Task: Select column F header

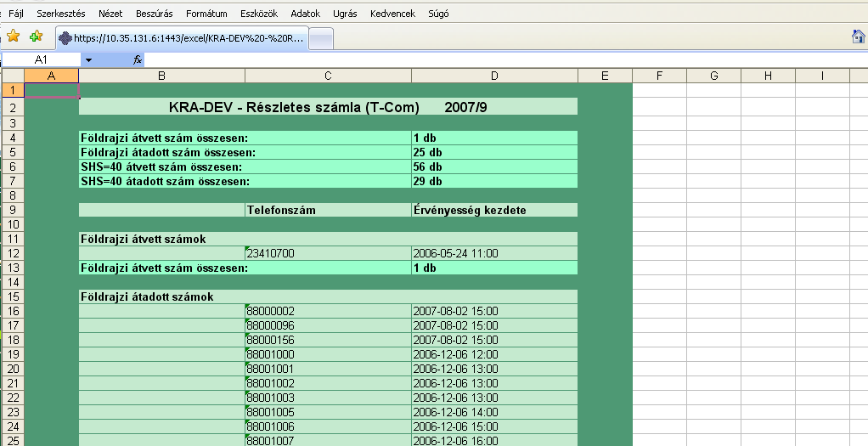Action: coord(659,76)
